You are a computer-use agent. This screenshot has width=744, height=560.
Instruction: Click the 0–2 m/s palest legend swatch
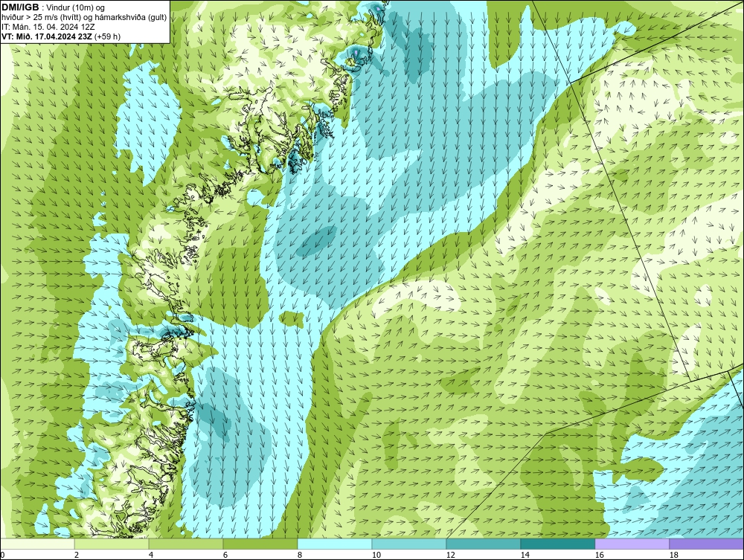37,544
